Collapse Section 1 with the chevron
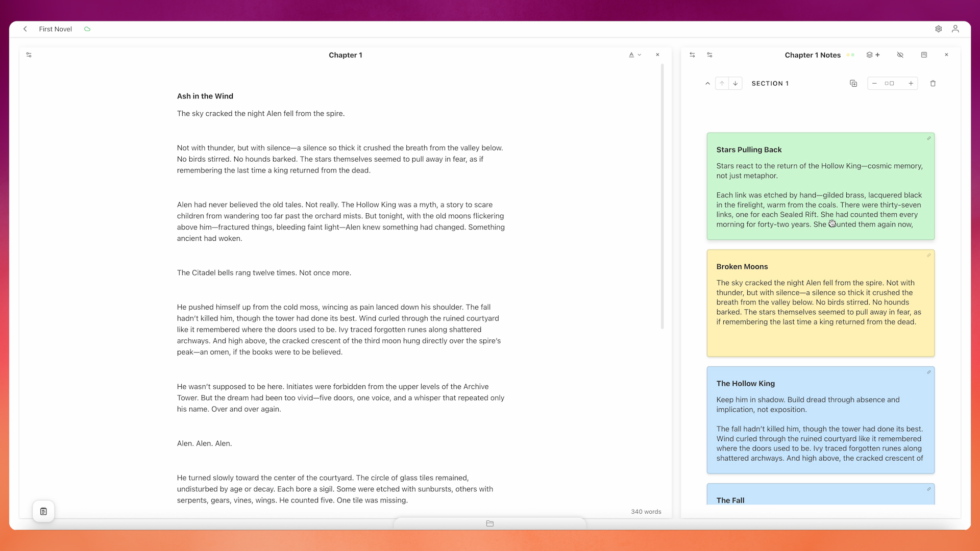The image size is (980, 551). pyautogui.click(x=707, y=84)
